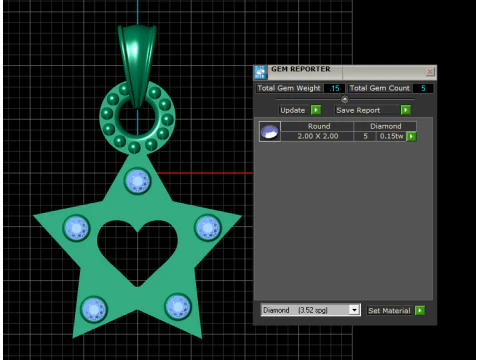This screenshot has height=360, width=480.
Task: Click the Gem Reporter title bar icon
Action: [260, 72]
